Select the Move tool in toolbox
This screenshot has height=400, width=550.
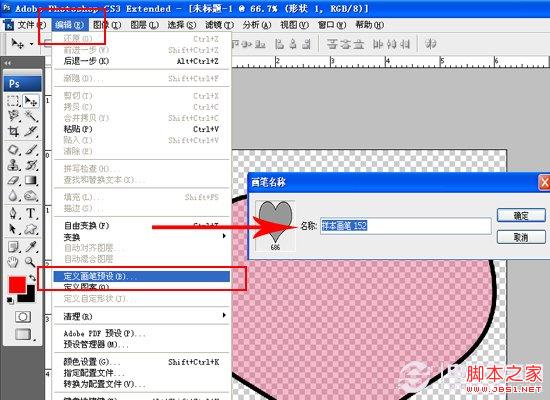pyautogui.click(x=31, y=101)
